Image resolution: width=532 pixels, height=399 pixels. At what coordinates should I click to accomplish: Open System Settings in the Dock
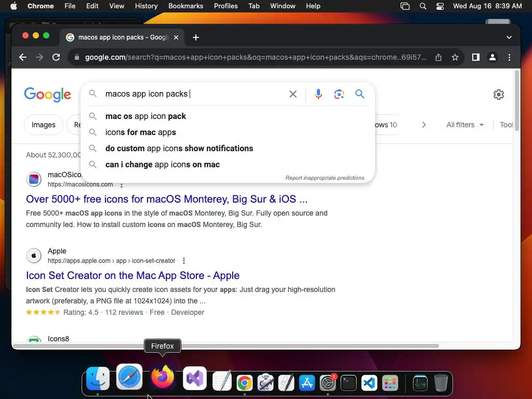click(x=328, y=383)
